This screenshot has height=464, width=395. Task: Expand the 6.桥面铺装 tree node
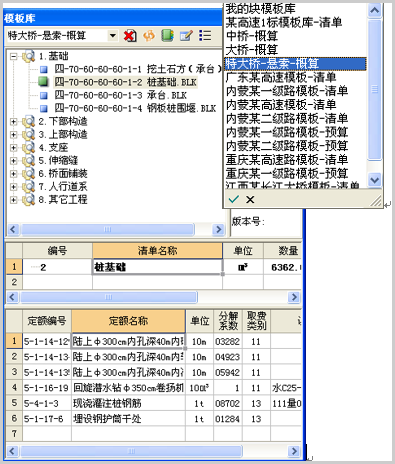tap(13, 174)
